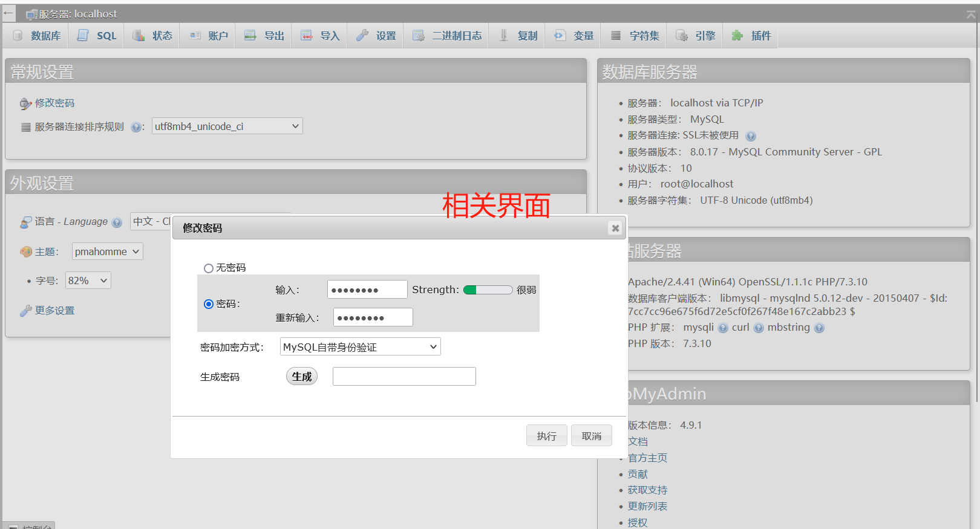Open the 授权 link
Viewport: 980px width, 529px height.
pos(638,523)
